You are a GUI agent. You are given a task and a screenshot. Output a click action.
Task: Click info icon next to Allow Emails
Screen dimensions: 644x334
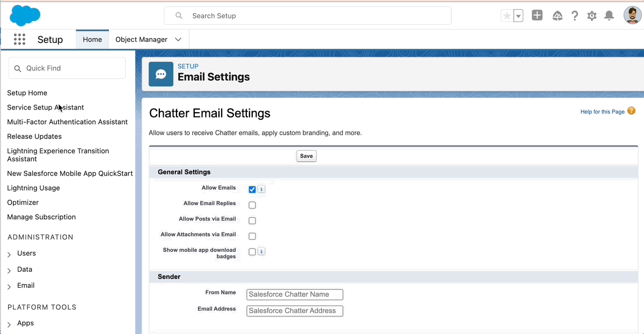(x=261, y=189)
